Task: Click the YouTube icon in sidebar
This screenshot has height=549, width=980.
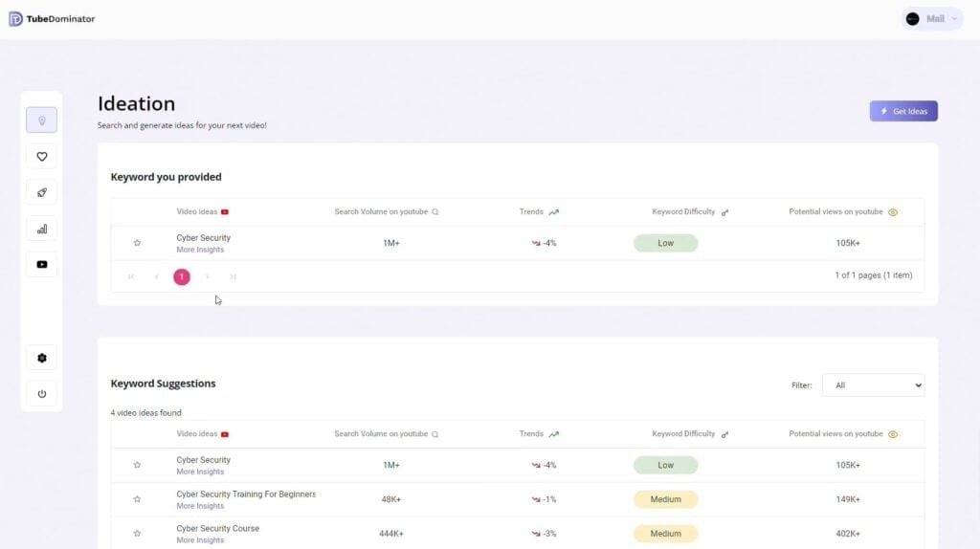Action: pyautogui.click(x=41, y=265)
